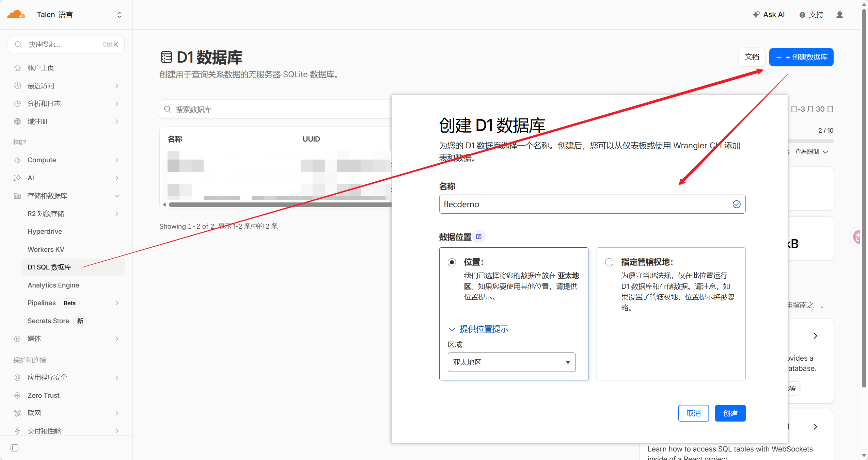This screenshot has height=460, width=868.
Task: Click the home icon for 帐户主页
Action: (x=17, y=68)
